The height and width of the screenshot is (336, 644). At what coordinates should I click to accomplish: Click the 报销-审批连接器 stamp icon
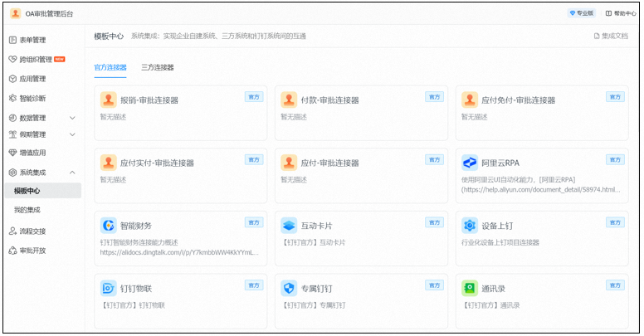(109, 100)
